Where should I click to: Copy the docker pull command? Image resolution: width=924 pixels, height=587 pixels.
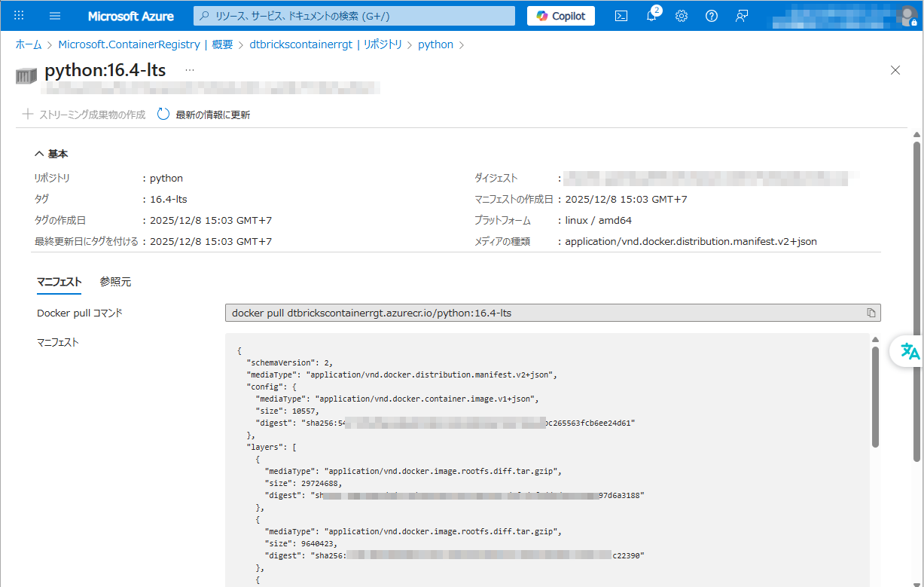(871, 313)
